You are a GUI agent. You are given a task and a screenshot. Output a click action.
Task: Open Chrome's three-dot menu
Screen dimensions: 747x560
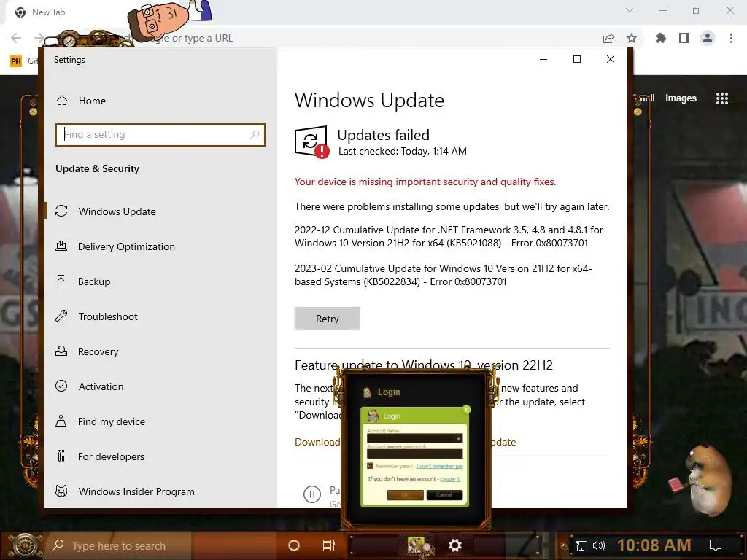[x=731, y=38]
